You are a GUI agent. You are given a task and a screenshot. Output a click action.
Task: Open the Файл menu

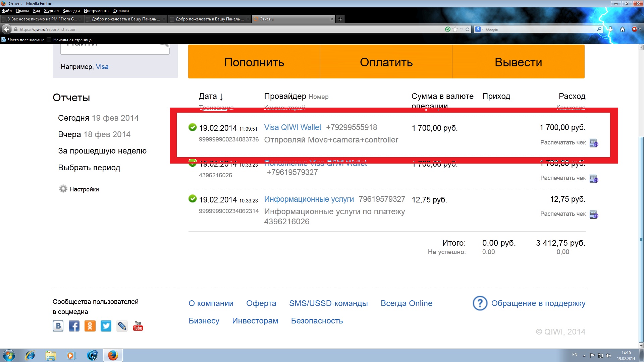7,11
